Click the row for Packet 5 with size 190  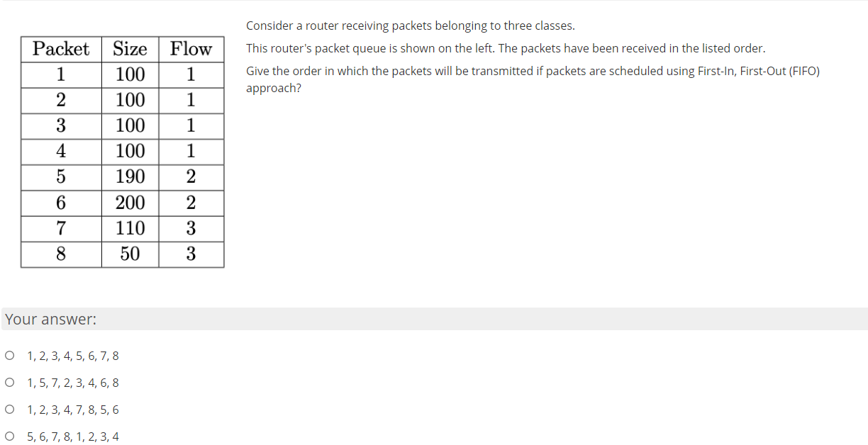(121, 177)
